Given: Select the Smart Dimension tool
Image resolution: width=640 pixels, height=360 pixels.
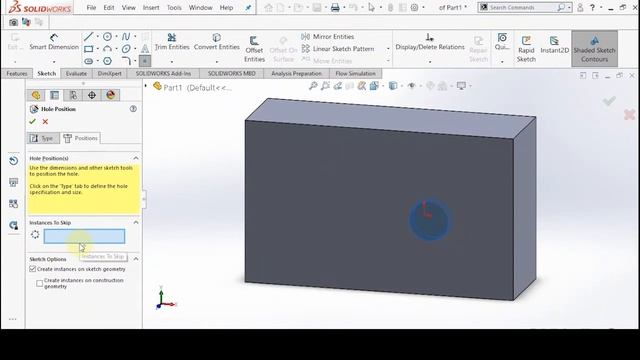Looking at the screenshot, I should tap(54, 42).
